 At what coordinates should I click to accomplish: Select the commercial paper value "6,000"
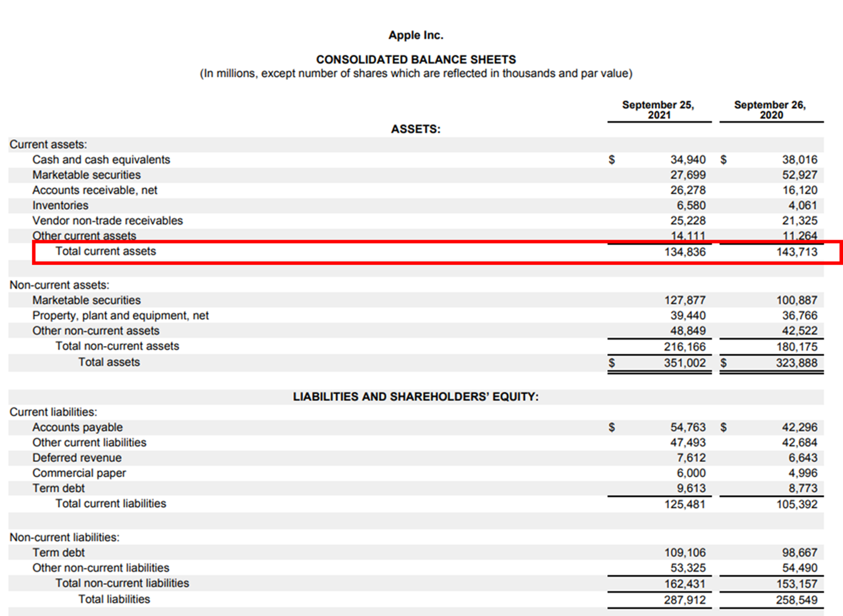click(691, 473)
